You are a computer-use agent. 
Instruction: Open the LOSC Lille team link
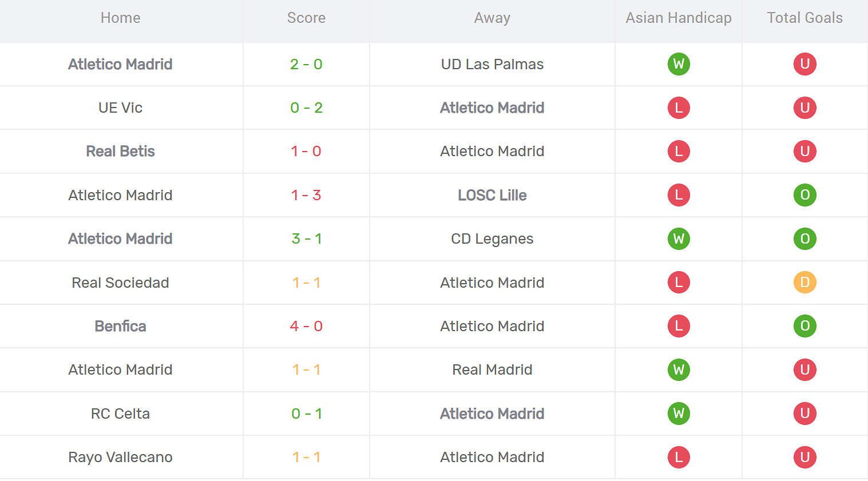pyautogui.click(x=492, y=195)
